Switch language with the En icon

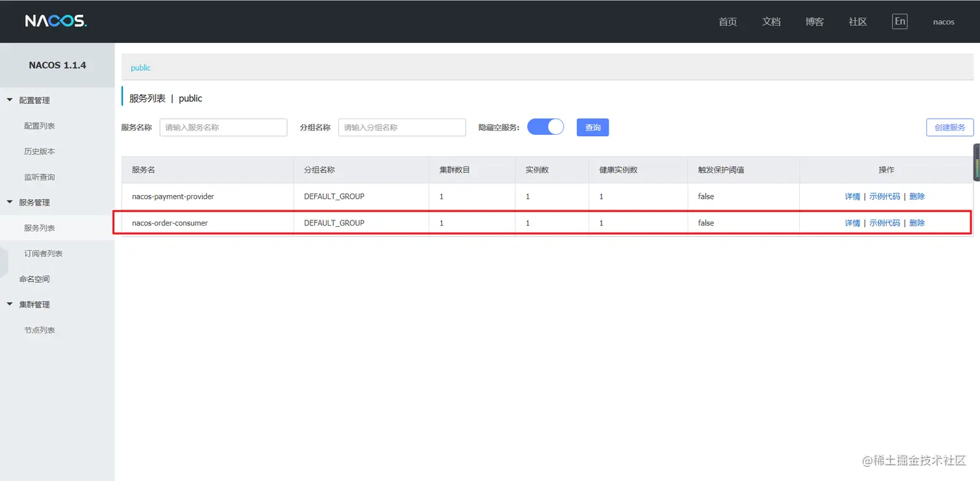(900, 21)
